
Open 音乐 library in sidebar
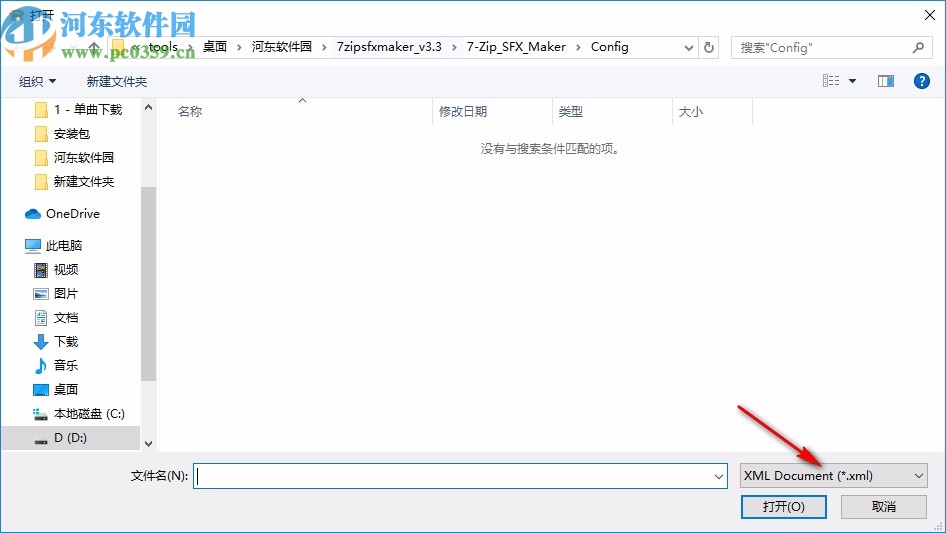pos(56,365)
